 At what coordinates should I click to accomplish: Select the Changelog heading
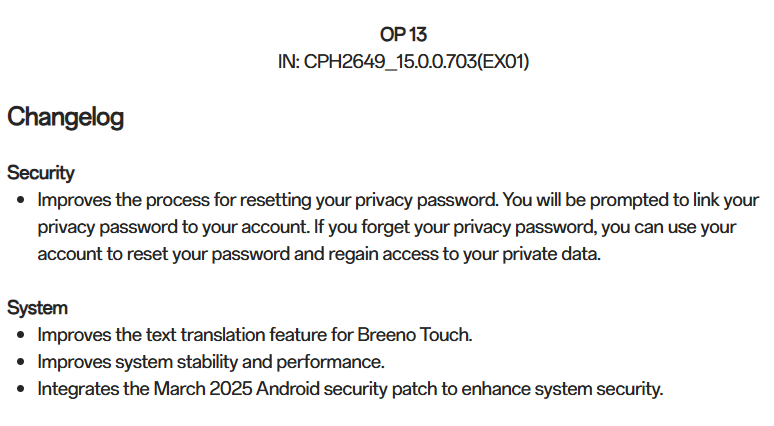(x=66, y=117)
